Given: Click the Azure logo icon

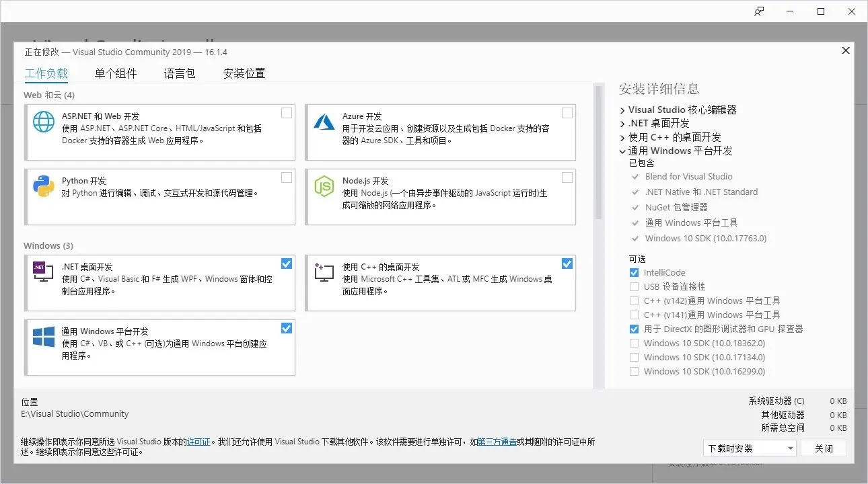Looking at the screenshot, I should click(324, 122).
